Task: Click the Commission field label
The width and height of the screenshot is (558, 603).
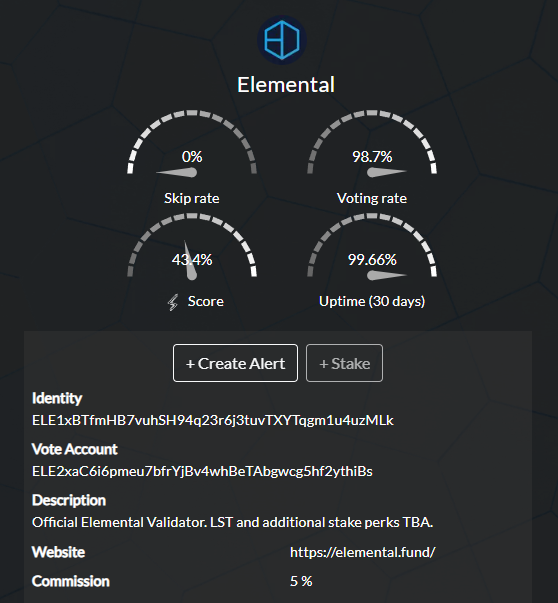Action: (x=71, y=581)
